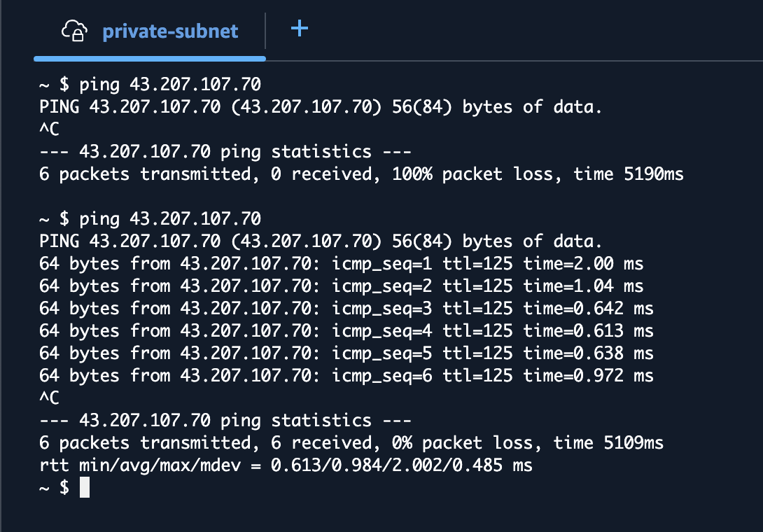Click the first ping statistics header line
Image resolution: width=763 pixels, height=532 pixels.
coord(225,152)
